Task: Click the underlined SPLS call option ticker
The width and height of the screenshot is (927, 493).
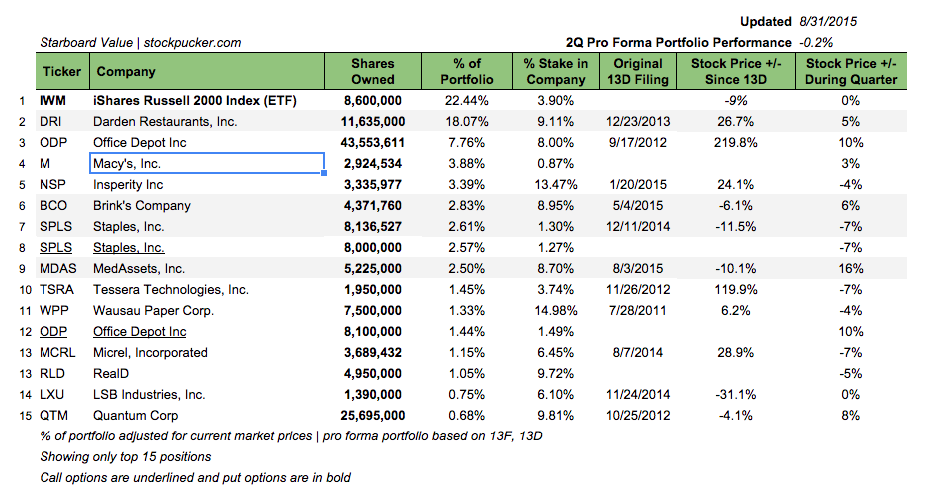Action: [x=56, y=248]
